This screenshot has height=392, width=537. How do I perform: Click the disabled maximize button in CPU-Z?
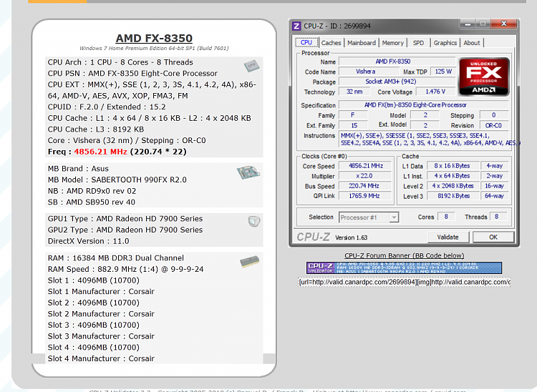[483, 24]
